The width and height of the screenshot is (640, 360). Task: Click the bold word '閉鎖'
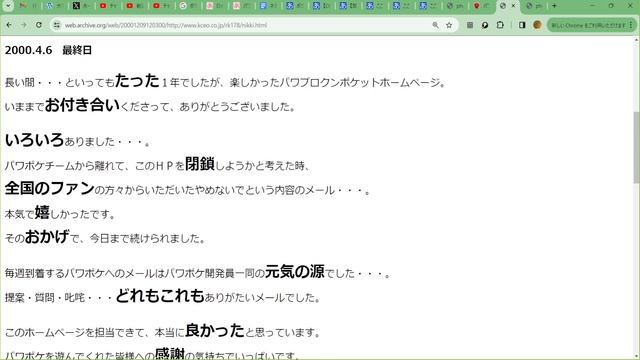(200, 163)
